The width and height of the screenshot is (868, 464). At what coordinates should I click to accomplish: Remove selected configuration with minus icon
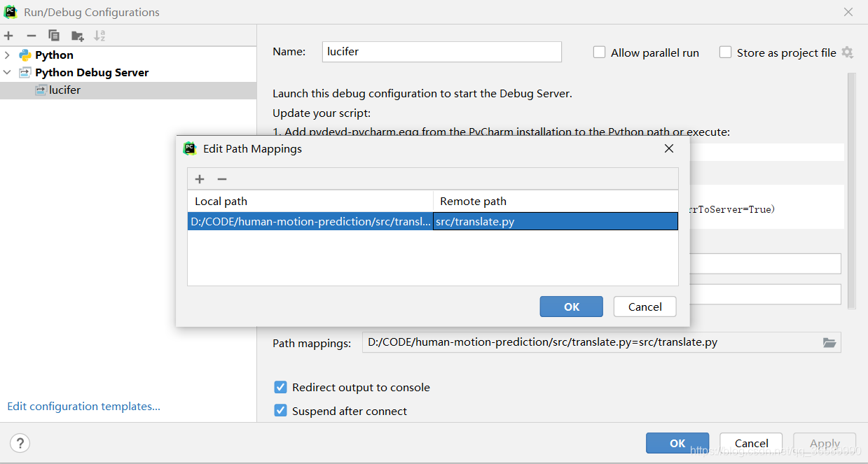[31, 36]
